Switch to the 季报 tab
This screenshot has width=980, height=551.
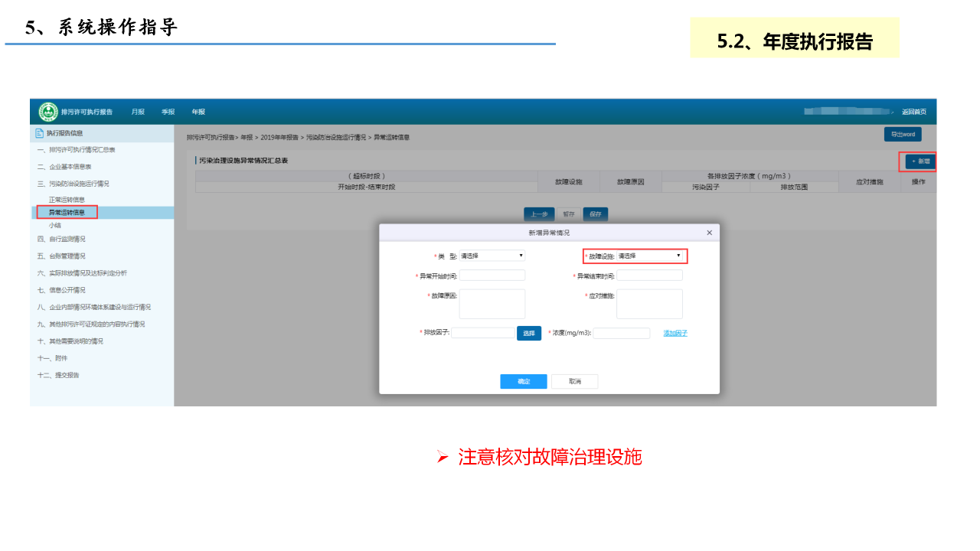tap(168, 112)
